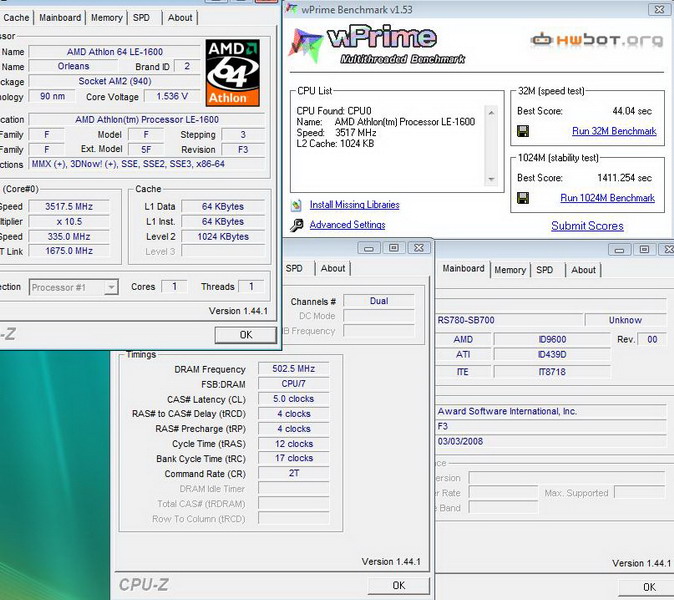
Task: Click Run 32M Benchmark link
Action: click(x=614, y=131)
